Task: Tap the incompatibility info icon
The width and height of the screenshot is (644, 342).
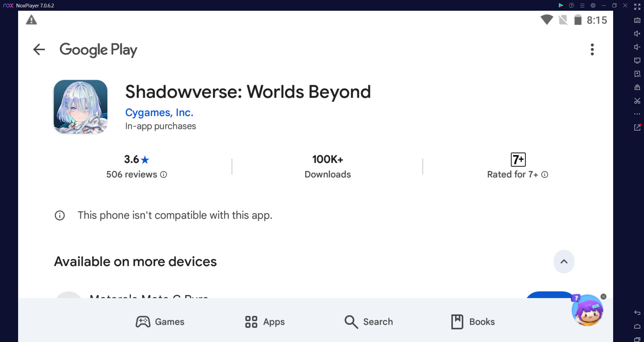Action: tap(60, 215)
